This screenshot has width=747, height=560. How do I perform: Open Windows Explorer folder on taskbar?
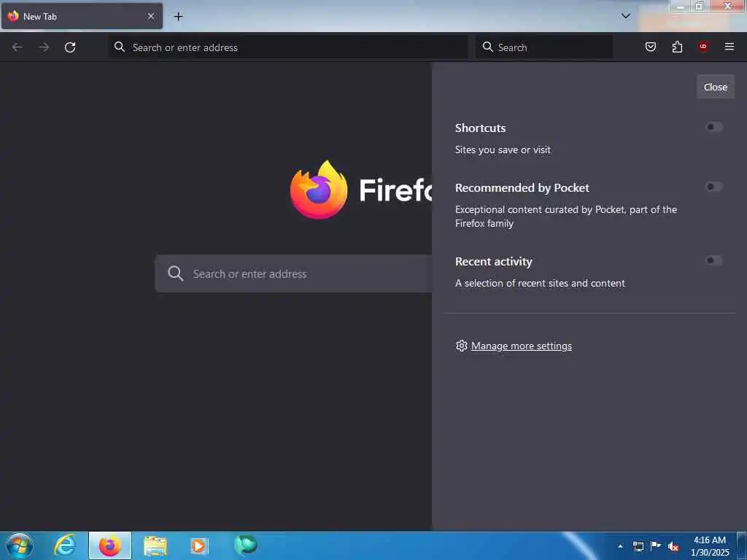coord(155,545)
